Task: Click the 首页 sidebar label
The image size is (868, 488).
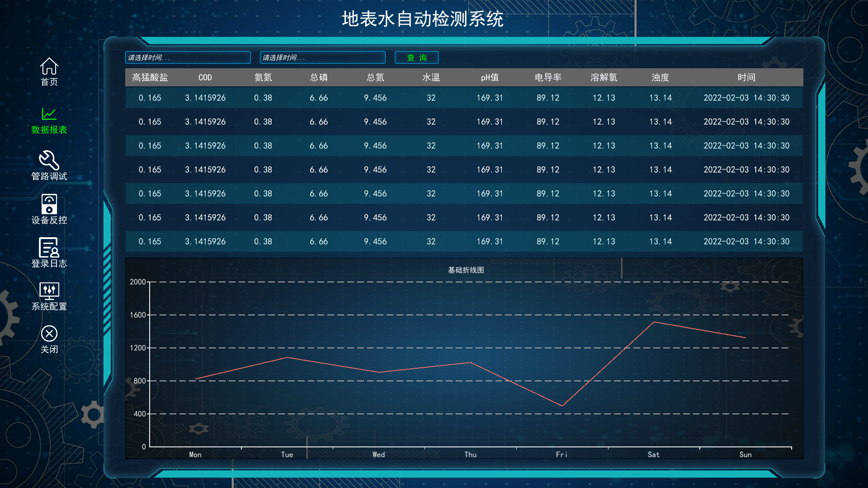Action: click(x=49, y=82)
